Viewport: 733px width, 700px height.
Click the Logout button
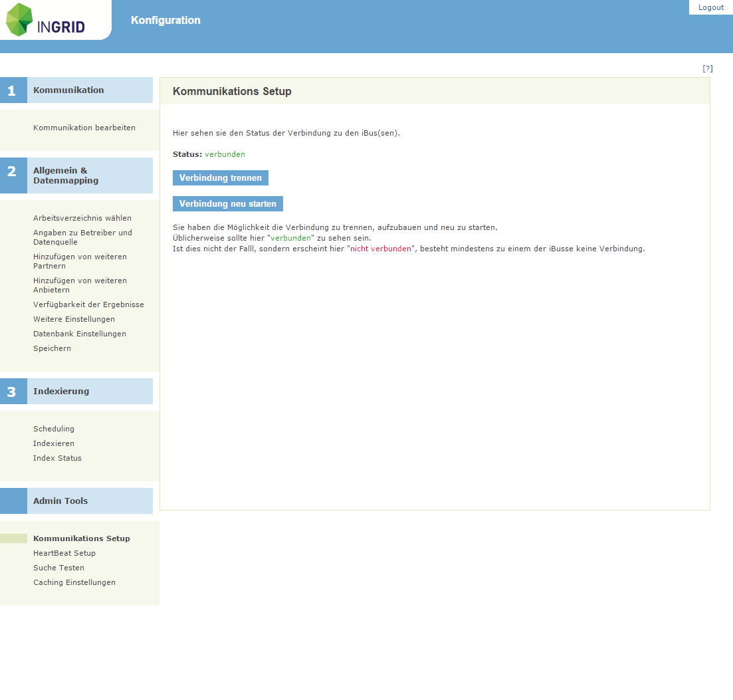710,7
